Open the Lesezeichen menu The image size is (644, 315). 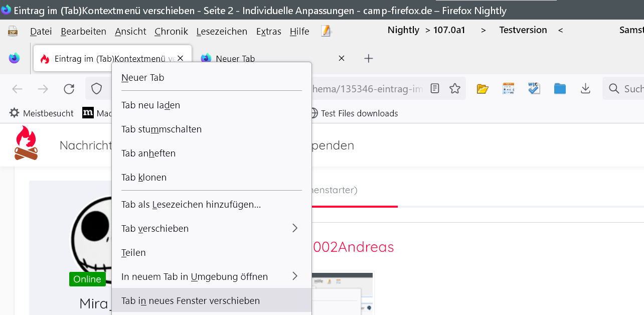[x=222, y=32]
